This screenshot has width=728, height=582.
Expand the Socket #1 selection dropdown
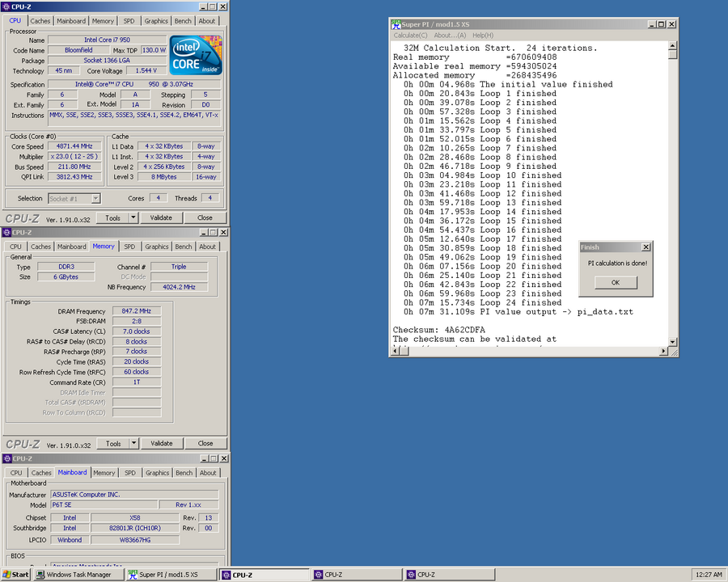pos(95,199)
